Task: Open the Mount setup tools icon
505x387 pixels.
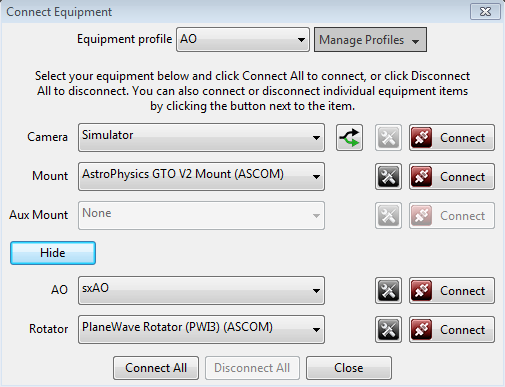Action: [x=388, y=177]
